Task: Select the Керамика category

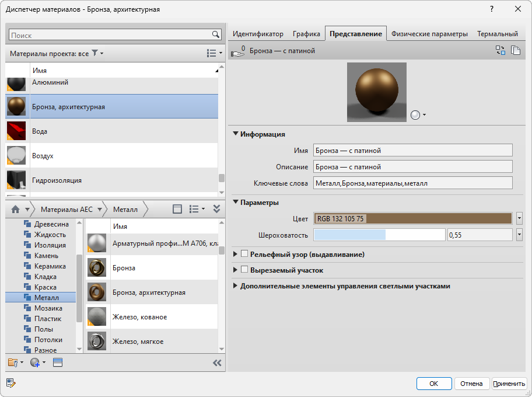Action: pos(45,266)
